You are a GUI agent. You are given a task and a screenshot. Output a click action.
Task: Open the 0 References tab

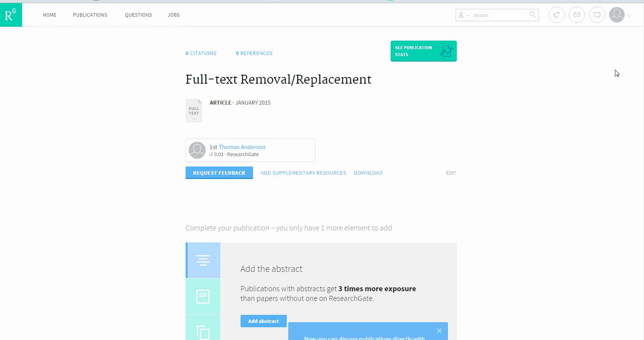254,53
